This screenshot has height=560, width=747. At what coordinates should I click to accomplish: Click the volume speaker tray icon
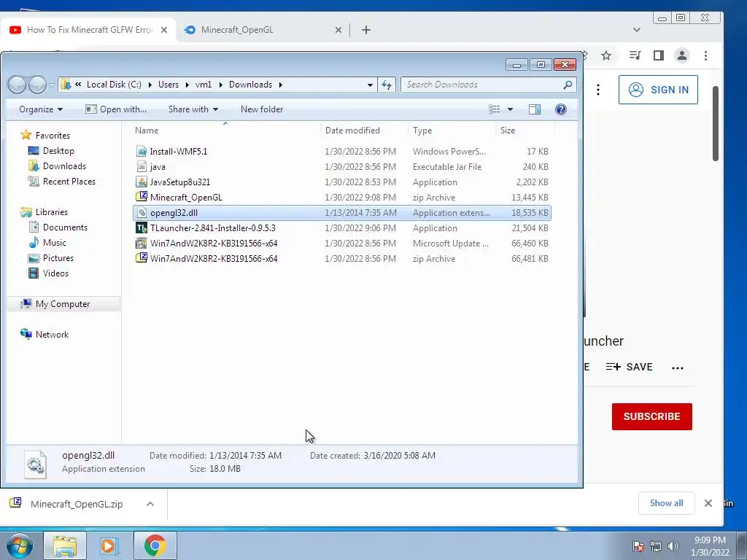click(673, 546)
